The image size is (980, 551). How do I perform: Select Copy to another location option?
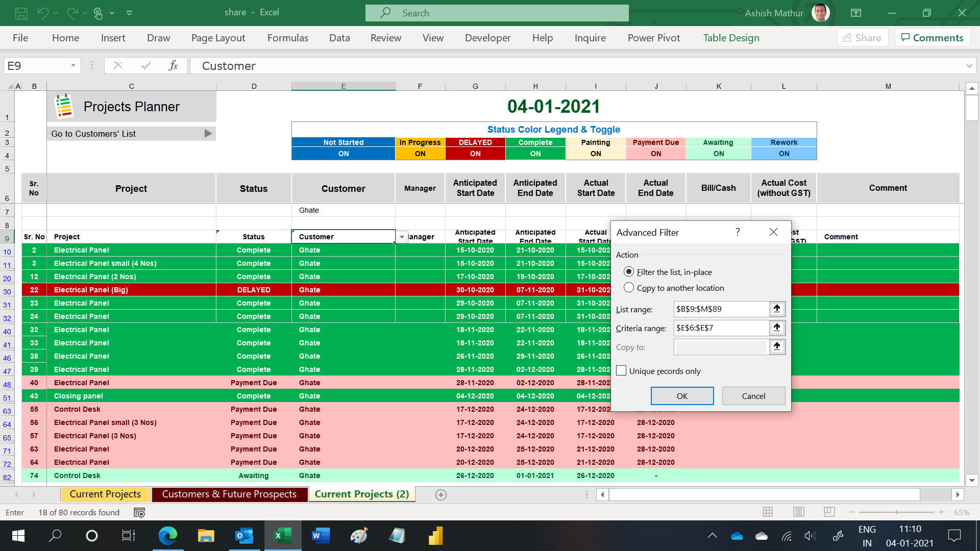tap(629, 288)
